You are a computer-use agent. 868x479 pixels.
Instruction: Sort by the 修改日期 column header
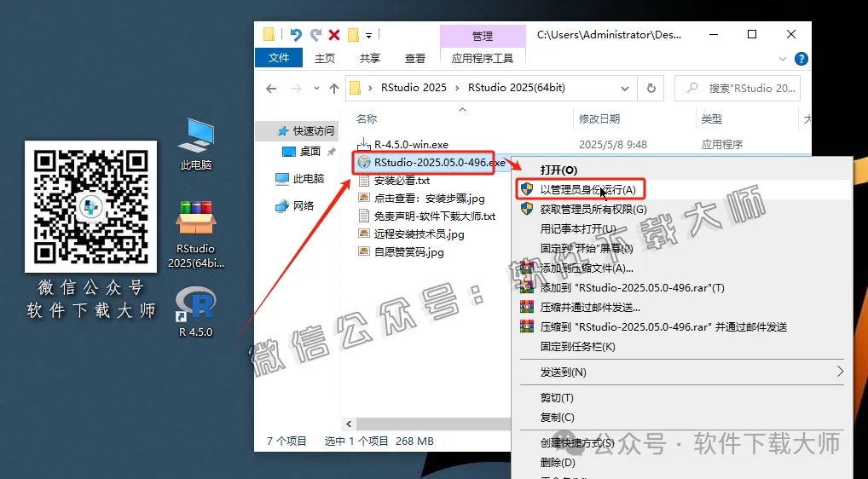coord(599,119)
